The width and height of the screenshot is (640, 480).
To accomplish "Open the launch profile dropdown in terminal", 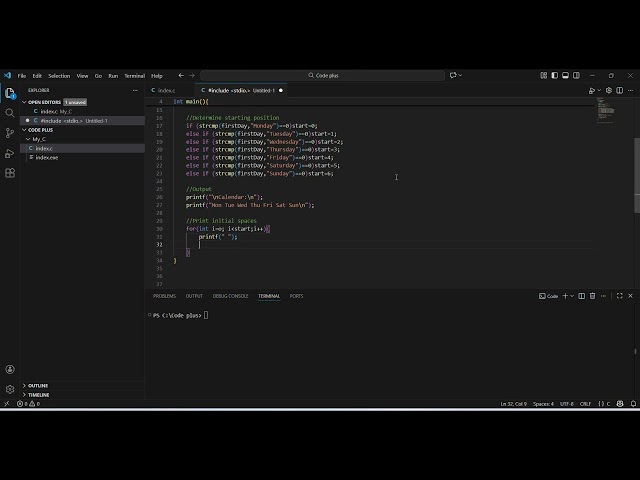I will (x=572, y=296).
